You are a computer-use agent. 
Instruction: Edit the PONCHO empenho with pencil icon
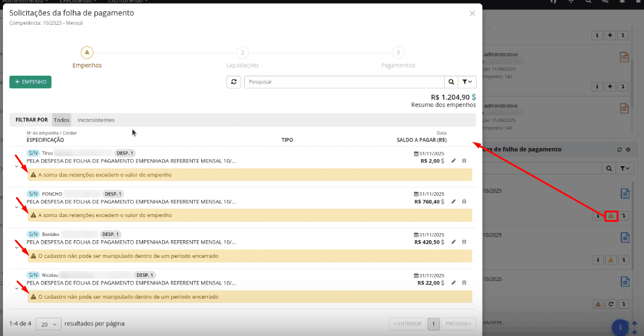tap(454, 202)
